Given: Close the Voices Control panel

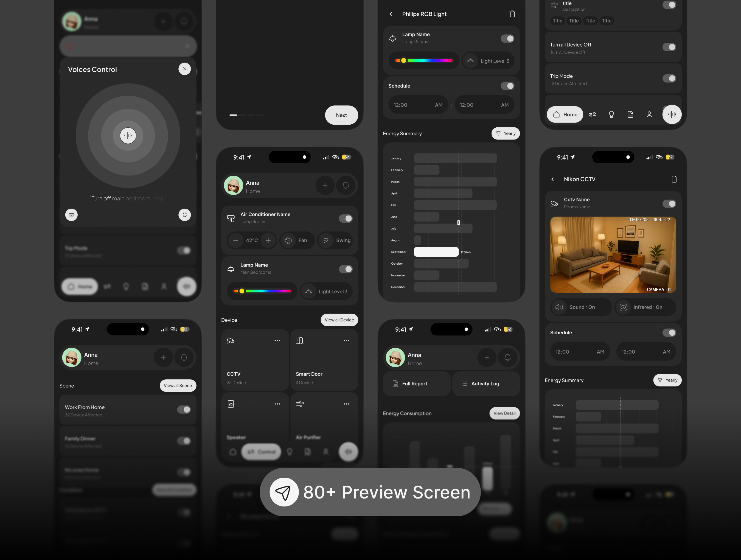Looking at the screenshot, I should tap(184, 69).
